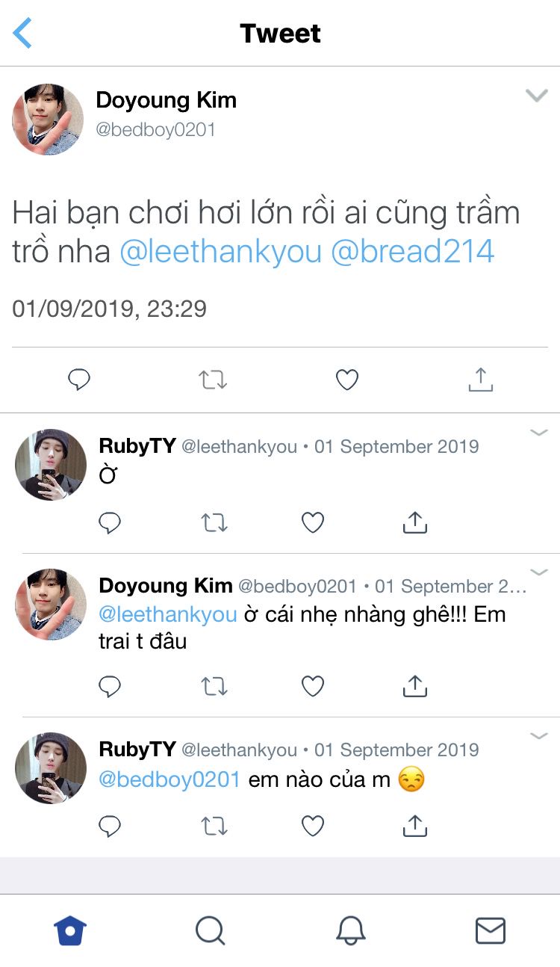Viewport: 560px width, 967px height.
Task: Open the Notifications bell tab
Action: click(x=350, y=931)
